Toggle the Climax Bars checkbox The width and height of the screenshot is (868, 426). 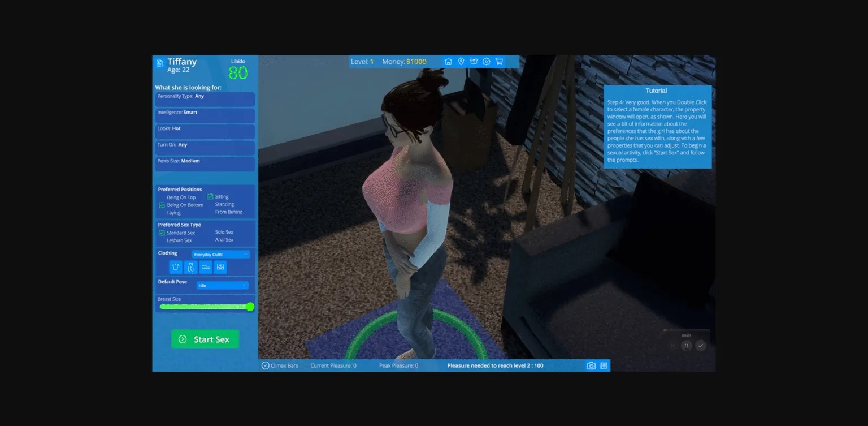coord(265,365)
